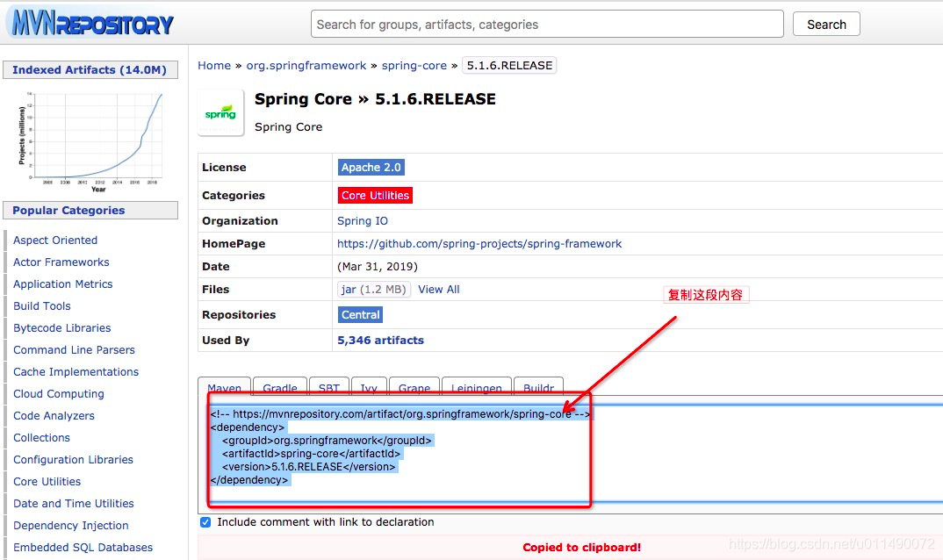Click the Indexed Artifacts (14.0M) header
The height and width of the screenshot is (560, 943).
tap(90, 69)
